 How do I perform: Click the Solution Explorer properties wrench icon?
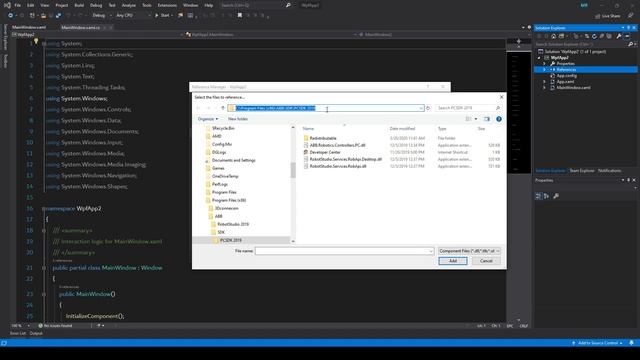click(619, 36)
